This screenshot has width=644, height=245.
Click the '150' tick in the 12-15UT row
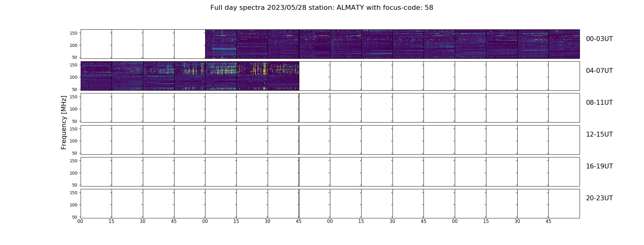74,129
